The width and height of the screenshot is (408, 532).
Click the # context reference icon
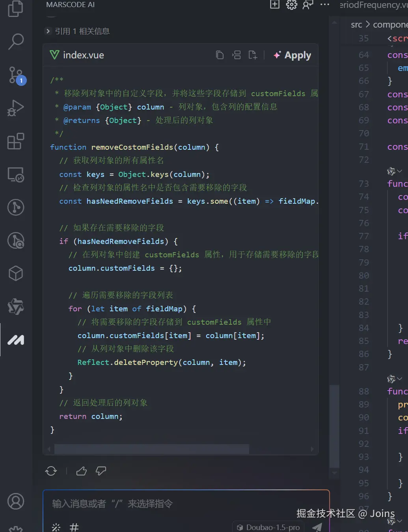(74, 527)
